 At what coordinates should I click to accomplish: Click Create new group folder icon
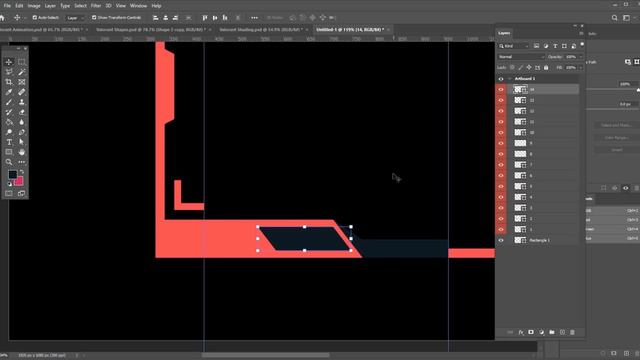click(x=552, y=333)
